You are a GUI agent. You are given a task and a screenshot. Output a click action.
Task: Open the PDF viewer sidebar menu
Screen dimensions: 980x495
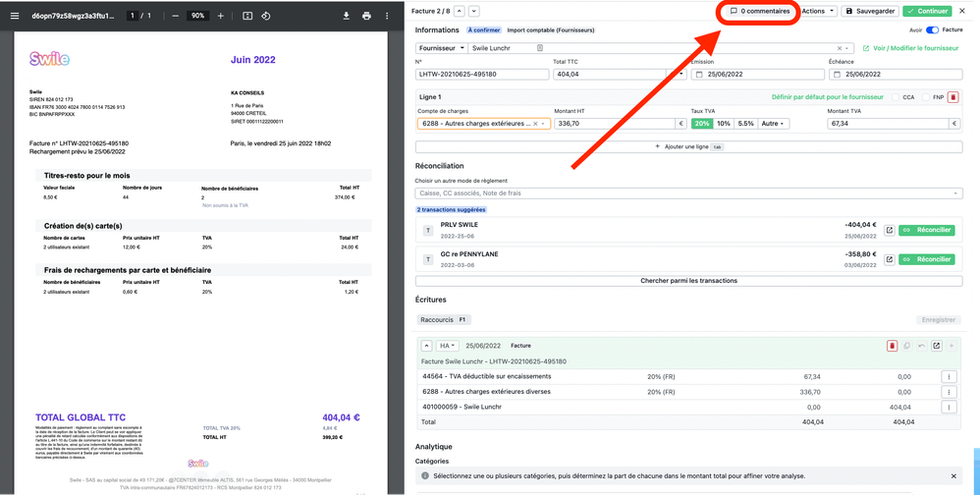pos(15,16)
